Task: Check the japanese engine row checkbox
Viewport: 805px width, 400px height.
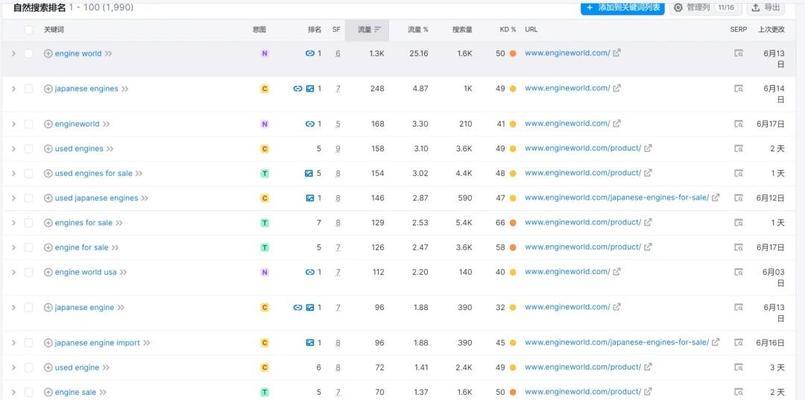Action: click(29, 308)
